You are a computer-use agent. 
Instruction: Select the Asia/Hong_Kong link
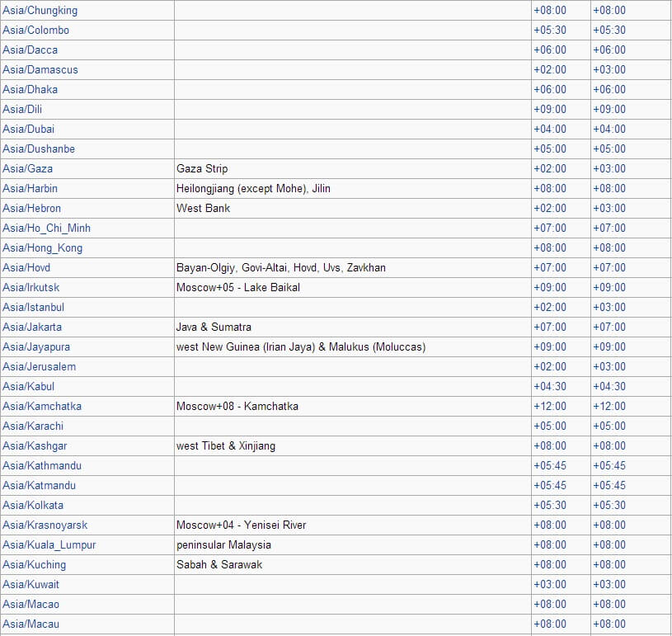(42, 247)
